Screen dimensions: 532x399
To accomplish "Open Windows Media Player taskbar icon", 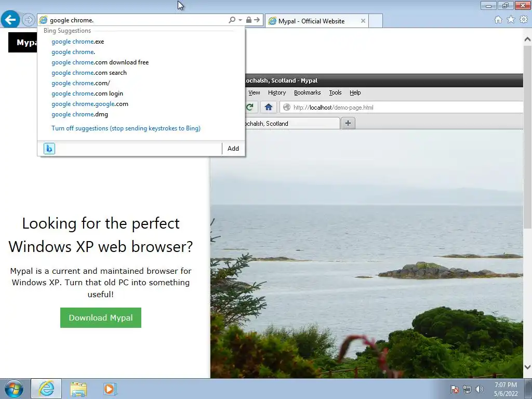I will click(110, 389).
